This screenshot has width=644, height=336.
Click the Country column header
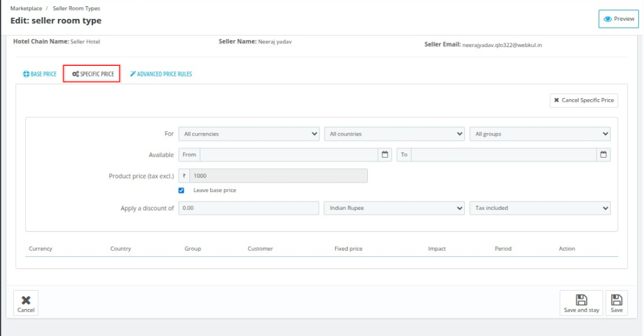pyautogui.click(x=121, y=249)
